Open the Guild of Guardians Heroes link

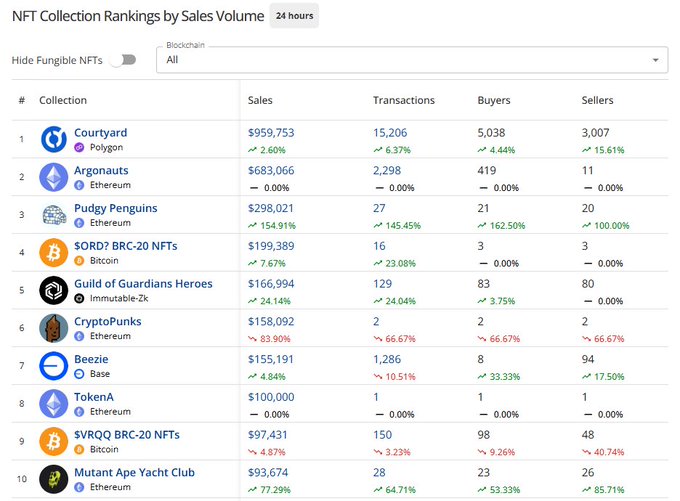click(143, 284)
